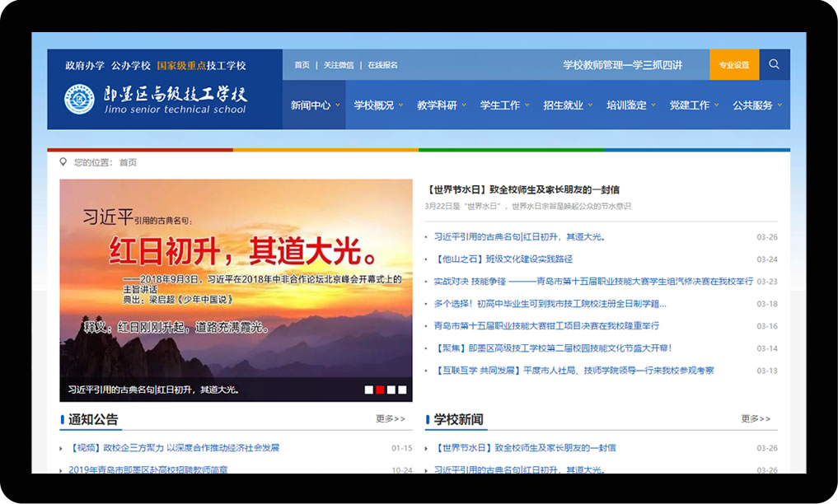The height and width of the screenshot is (504, 838).
Task: Click the search magnifier icon in header
Action: pos(774,64)
